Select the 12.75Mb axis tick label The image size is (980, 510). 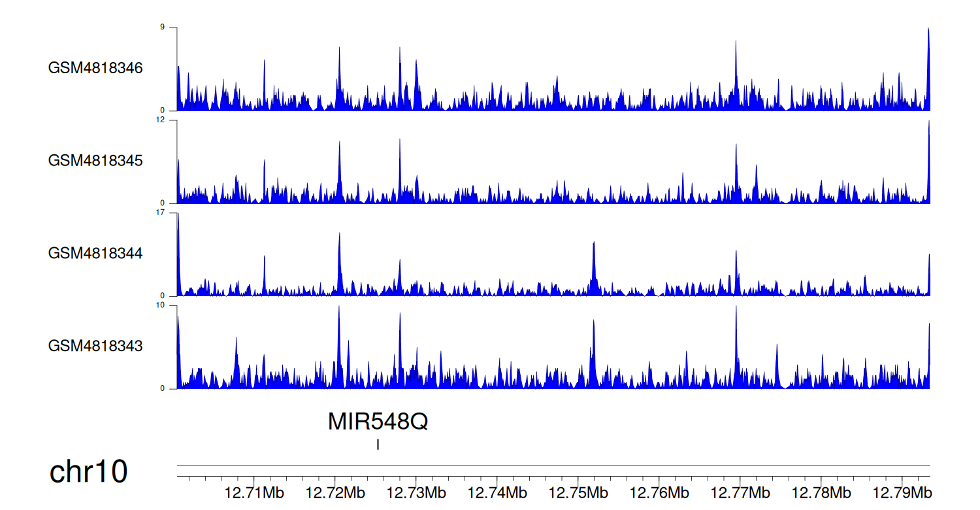click(579, 492)
